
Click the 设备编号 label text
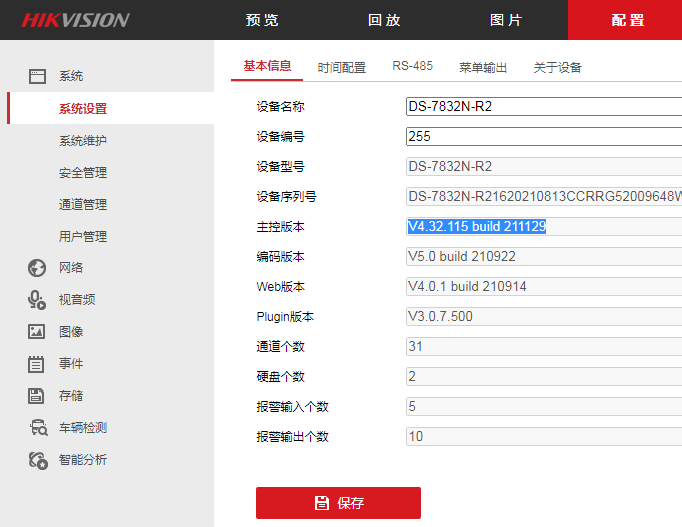pyautogui.click(x=280, y=137)
